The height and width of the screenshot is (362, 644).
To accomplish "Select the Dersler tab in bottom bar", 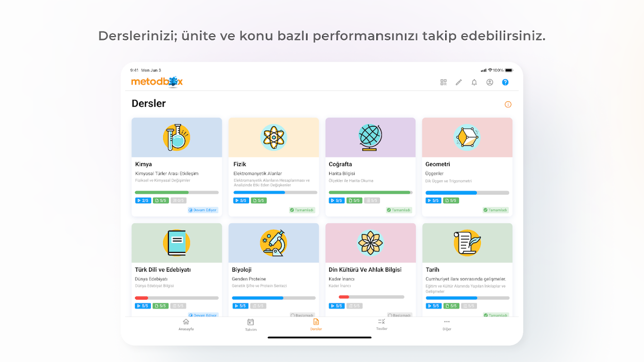I will (x=316, y=324).
